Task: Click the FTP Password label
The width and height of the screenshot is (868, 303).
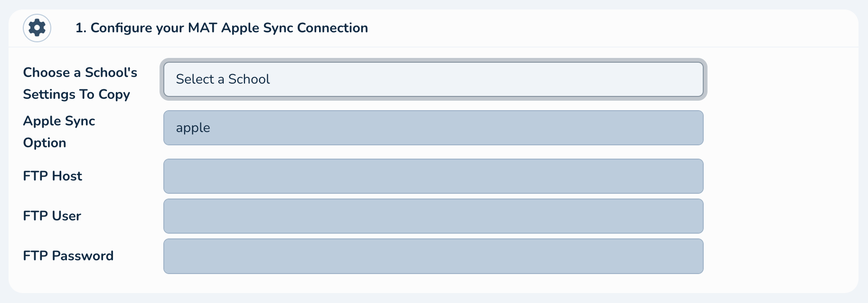Action: 68,256
